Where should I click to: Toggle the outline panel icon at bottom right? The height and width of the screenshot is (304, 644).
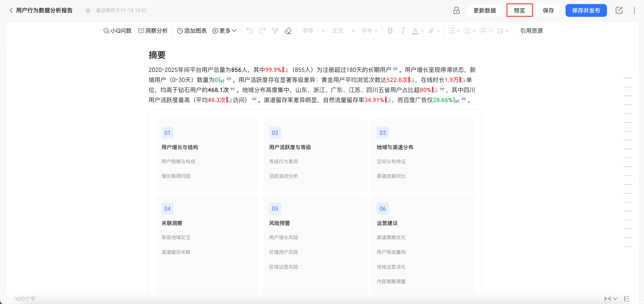click(627, 298)
